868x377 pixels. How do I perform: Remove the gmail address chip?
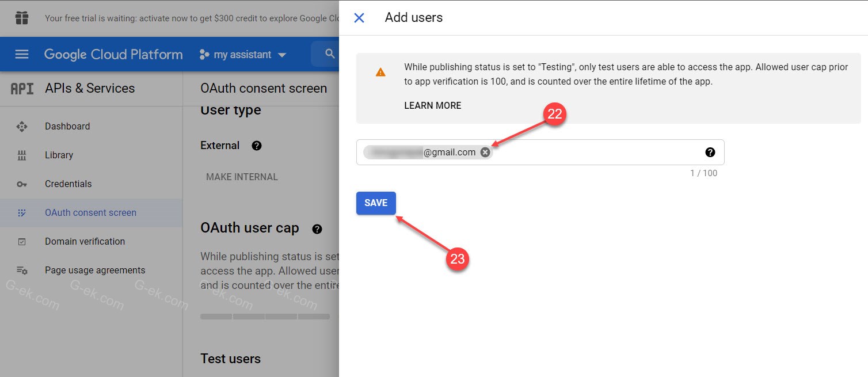484,152
